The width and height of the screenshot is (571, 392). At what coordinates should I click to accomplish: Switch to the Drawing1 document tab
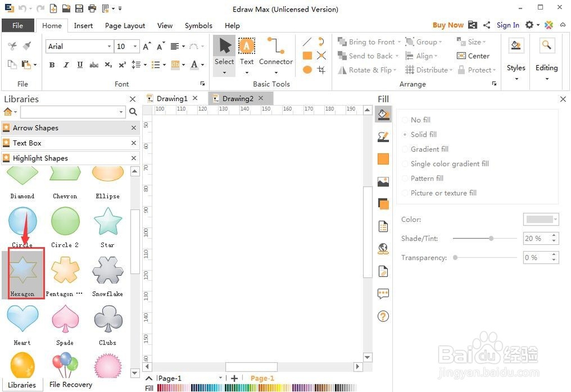click(172, 98)
